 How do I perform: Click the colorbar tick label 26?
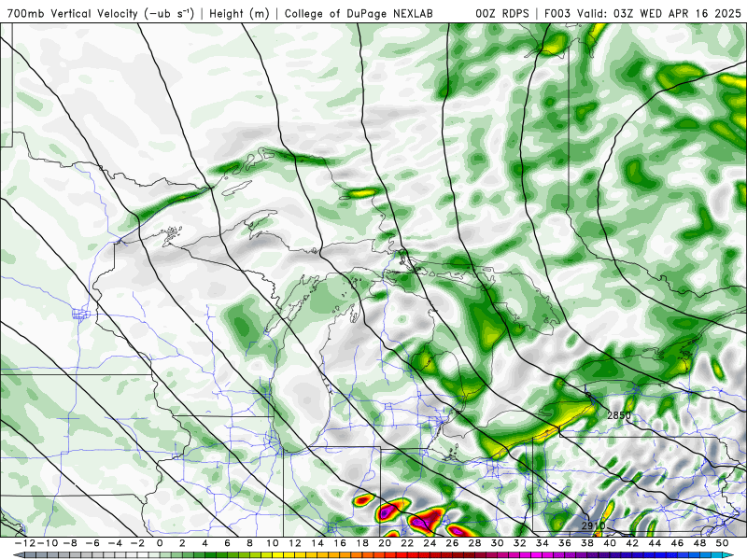click(x=452, y=543)
